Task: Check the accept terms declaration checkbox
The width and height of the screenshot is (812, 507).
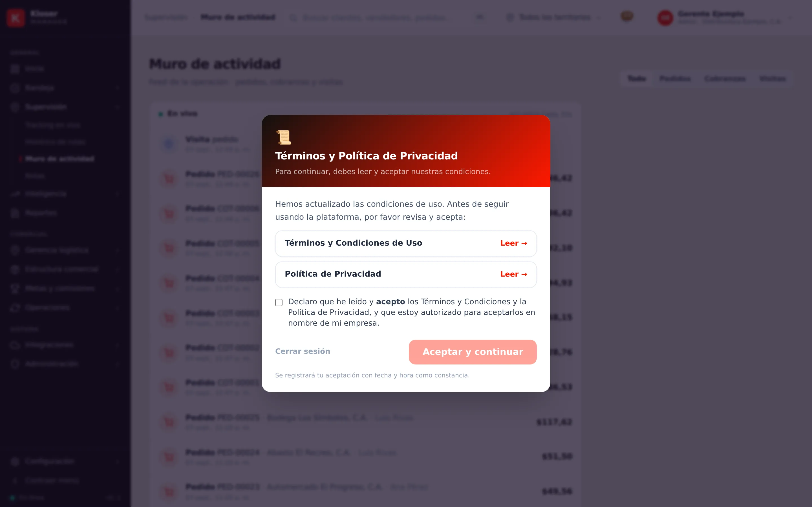Action: 279,303
